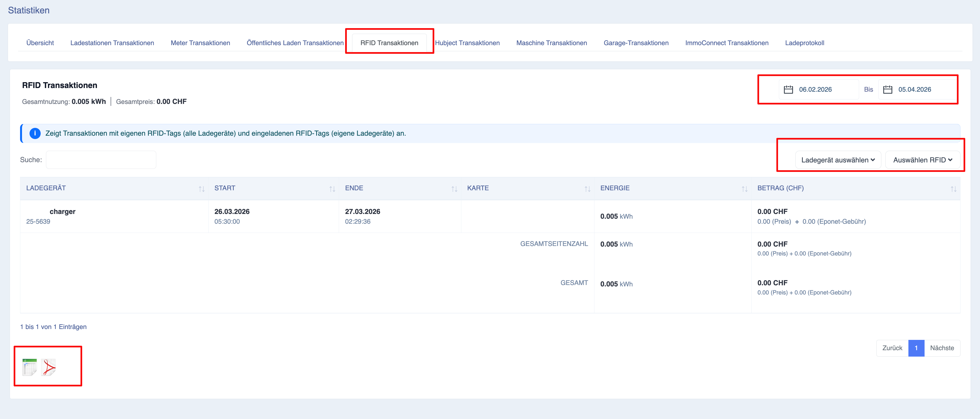Image resolution: width=980 pixels, height=419 pixels.
Task: Export table to Excel spreadsheet icon
Action: coord(30,367)
